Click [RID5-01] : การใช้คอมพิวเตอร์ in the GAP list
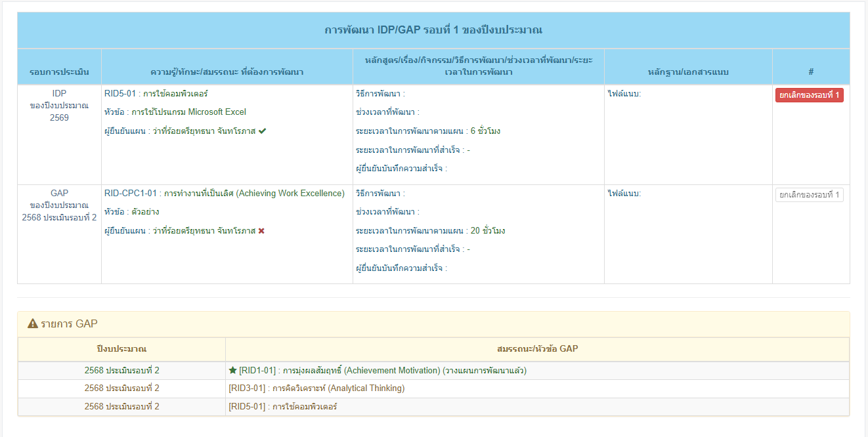This screenshot has height=437, width=868. (282, 407)
